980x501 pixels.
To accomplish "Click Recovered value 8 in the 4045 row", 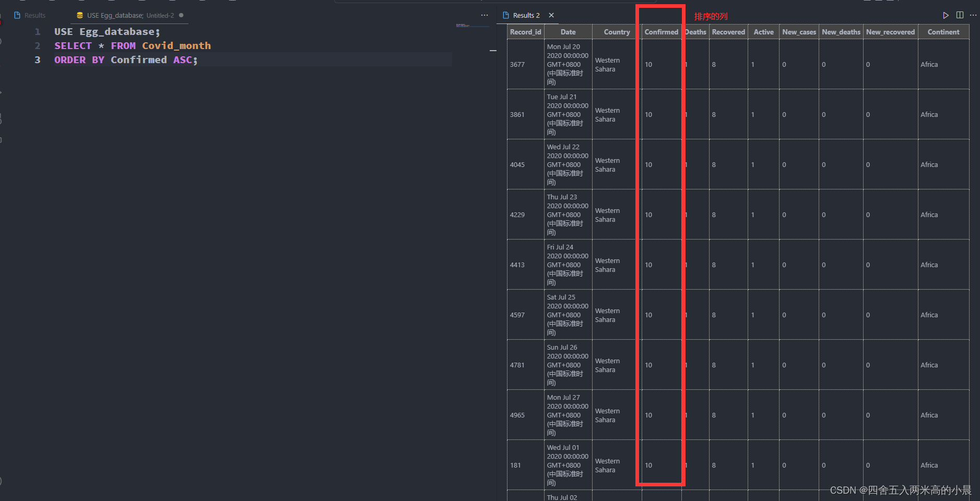I will pyautogui.click(x=728, y=164).
